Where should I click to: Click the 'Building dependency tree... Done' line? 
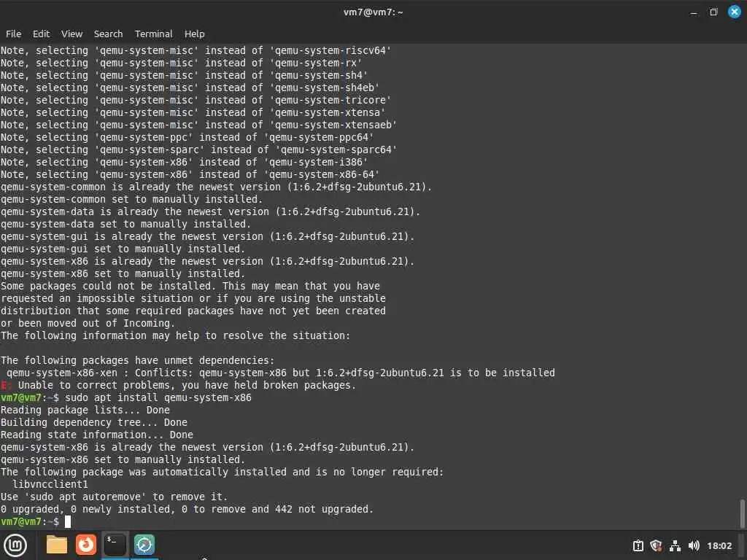pos(94,422)
